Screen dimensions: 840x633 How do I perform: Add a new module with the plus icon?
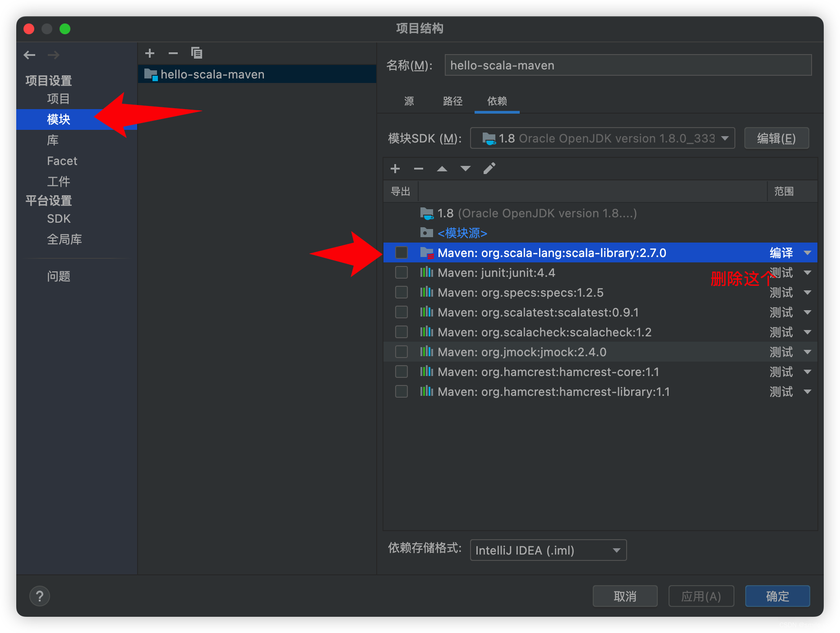(x=149, y=53)
